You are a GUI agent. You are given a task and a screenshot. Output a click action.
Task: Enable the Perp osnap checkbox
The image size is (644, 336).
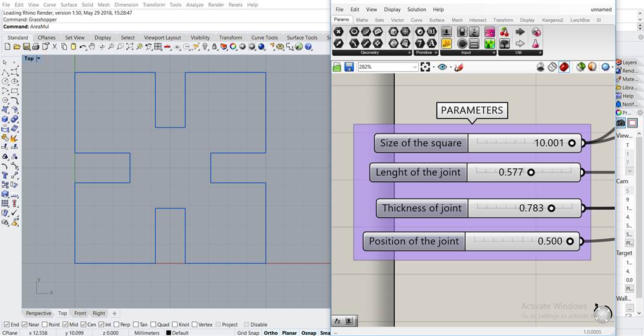click(x=116, y=324)
